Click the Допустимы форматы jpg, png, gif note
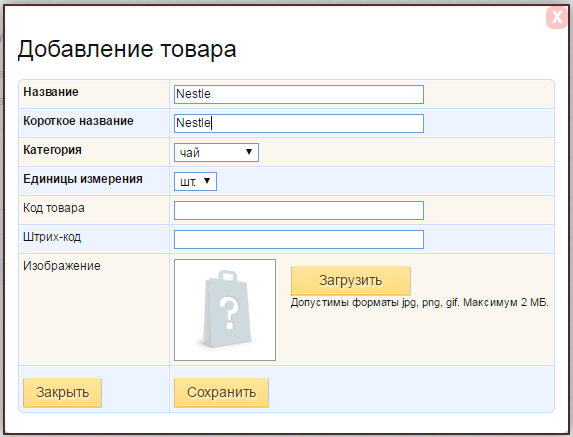573x437 pixels. coord(420,303)
